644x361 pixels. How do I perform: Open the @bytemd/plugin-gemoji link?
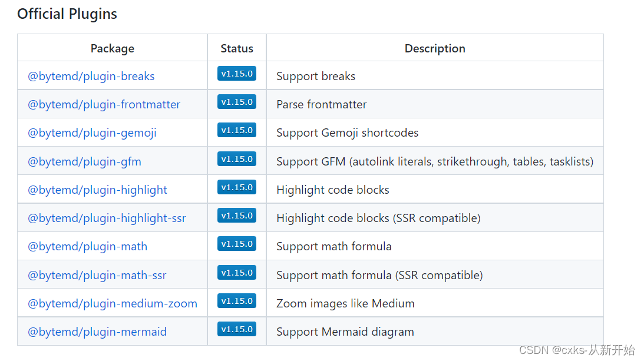point(92,133)
